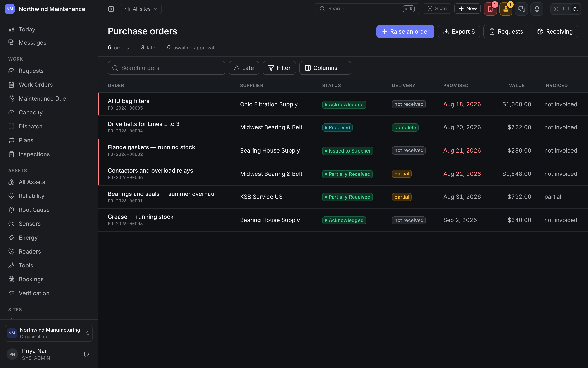
Task: Click the log out icon beside Priya Nair
Action: (x=87, y=354)
